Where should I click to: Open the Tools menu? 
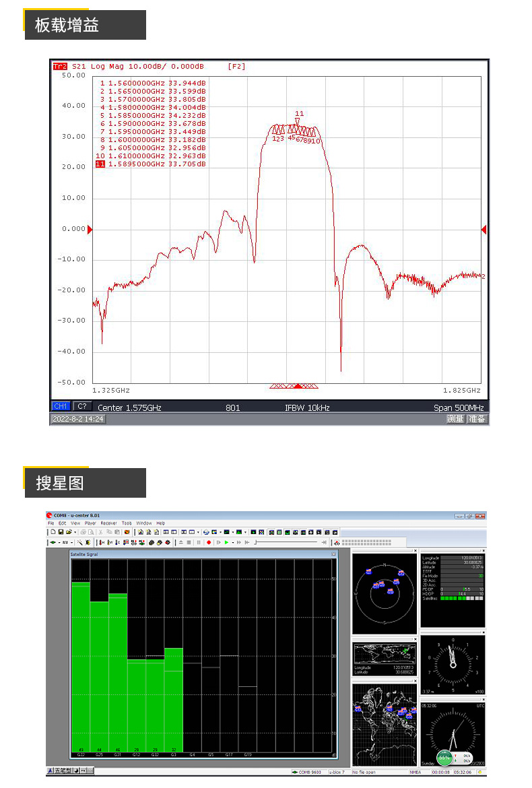pos(126,523)
